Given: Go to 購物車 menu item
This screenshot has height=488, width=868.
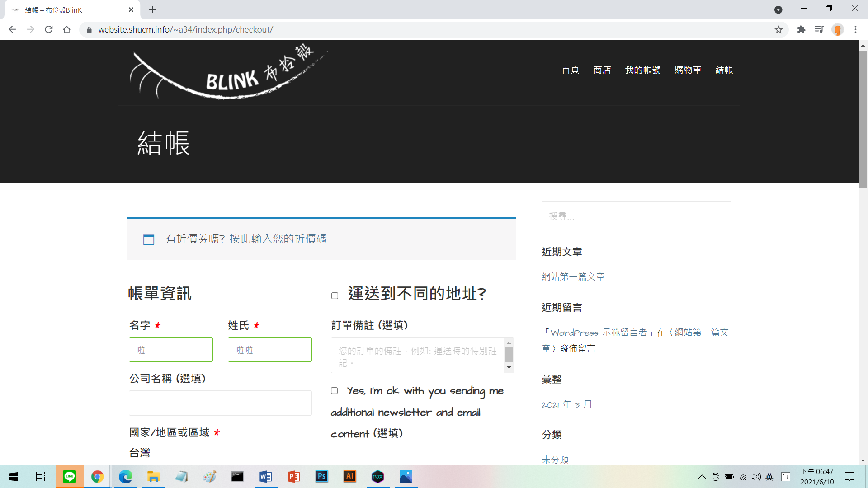Looking at the screenshot, I should click(x=688, y=70).
